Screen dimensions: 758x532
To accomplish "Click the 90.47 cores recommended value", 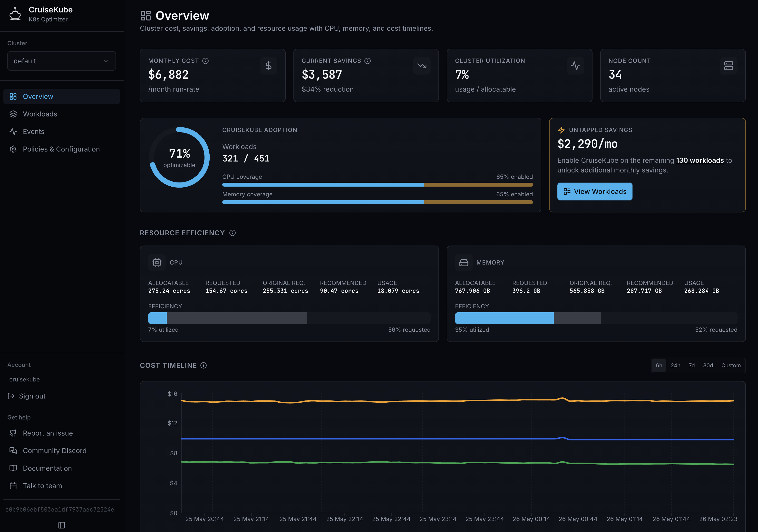I will [x=339, y=291].
